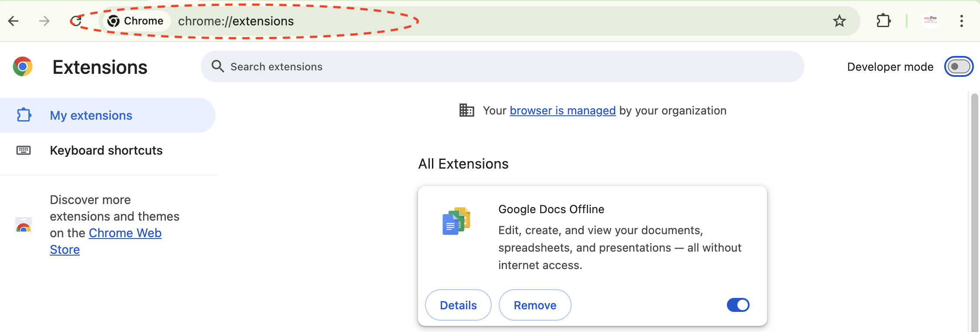980x332 pixels.
Task: Click the Chrome site badge in address bar
Action: [136, 21]
